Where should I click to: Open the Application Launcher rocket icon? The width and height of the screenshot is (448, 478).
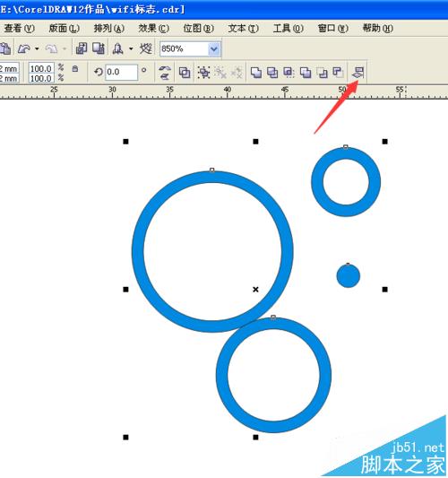pos(118,48)
